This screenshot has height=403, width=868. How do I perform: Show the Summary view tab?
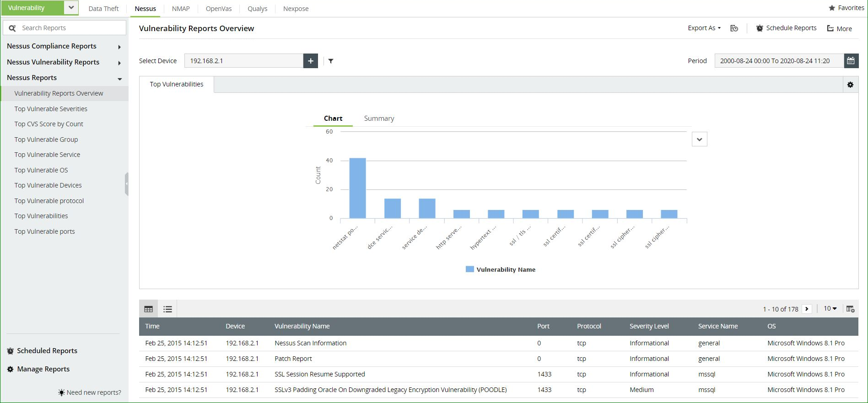point(379,118)
